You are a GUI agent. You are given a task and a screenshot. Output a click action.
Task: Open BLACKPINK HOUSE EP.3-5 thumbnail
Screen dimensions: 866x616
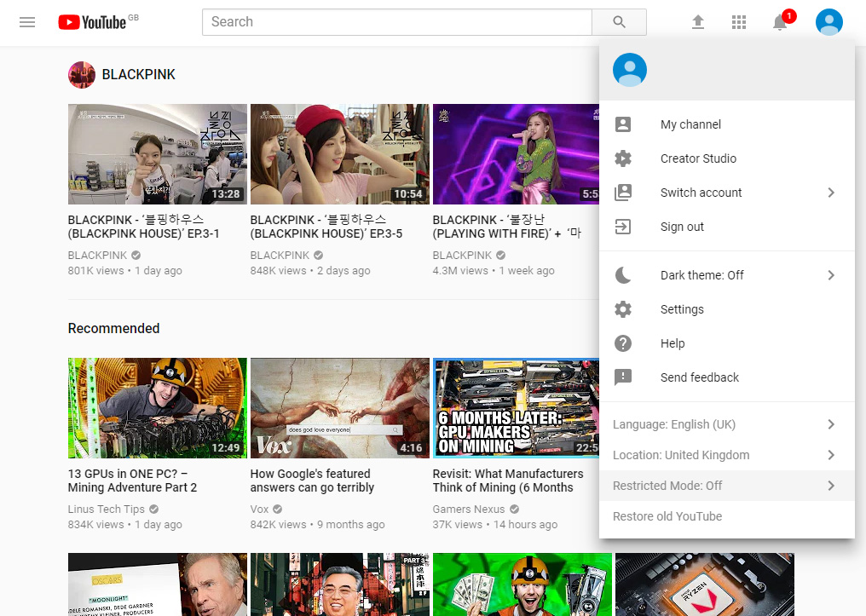[339, 154]
